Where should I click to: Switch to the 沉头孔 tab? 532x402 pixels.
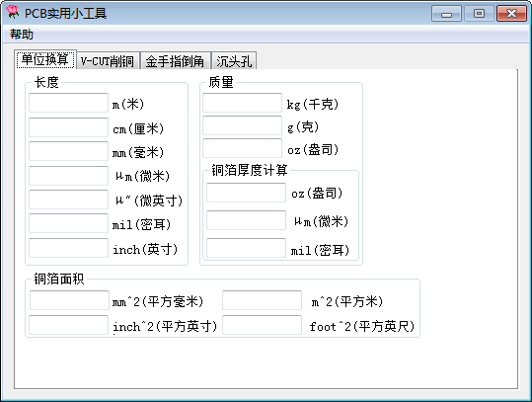click(x=234, y=61)
